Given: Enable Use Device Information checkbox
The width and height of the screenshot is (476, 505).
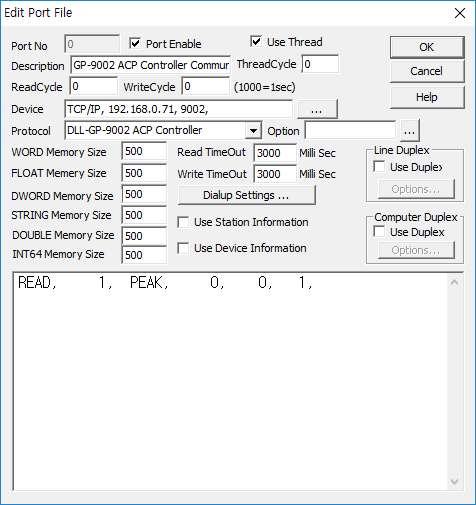Looking at the screenshot, I should 183,248.
